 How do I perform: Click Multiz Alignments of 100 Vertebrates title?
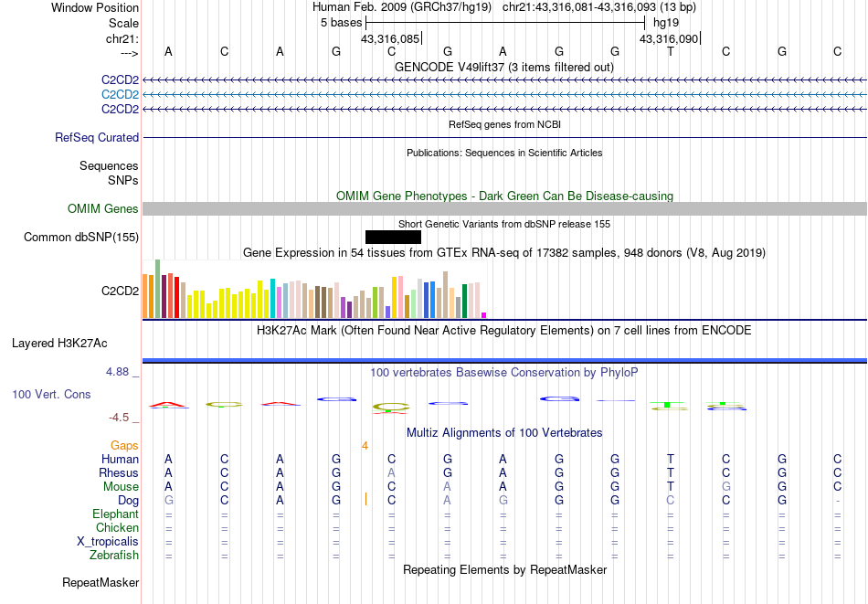504,433
